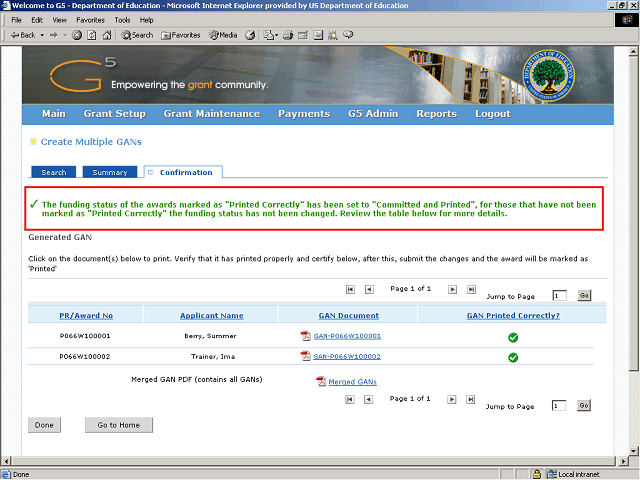Viewport: 640px width, 480px height.
Task: Open the Reports navigation menu
Action: click(436, 114)
